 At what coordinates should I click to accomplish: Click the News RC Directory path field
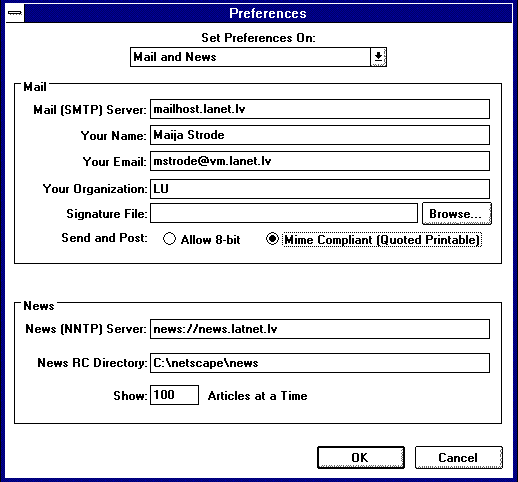(x=320, y=363)
